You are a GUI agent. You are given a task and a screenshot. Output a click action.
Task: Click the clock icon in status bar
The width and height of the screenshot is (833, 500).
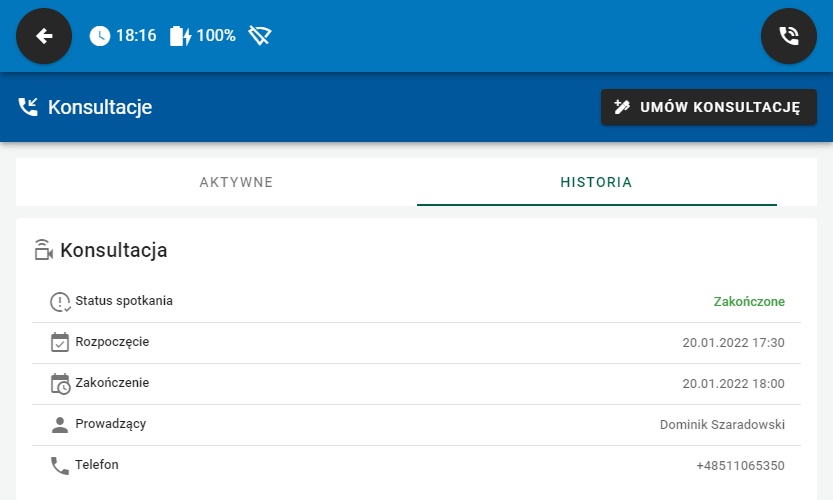pos(100,36)
